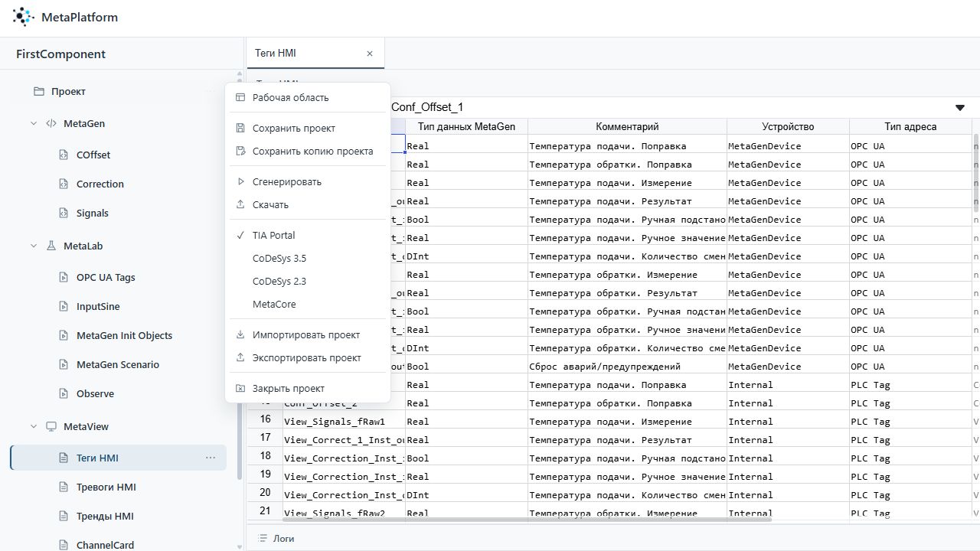Screen dimensions: 980x551
Task: Click the Импортировать проект icon
Action: [x=240, y=334]
